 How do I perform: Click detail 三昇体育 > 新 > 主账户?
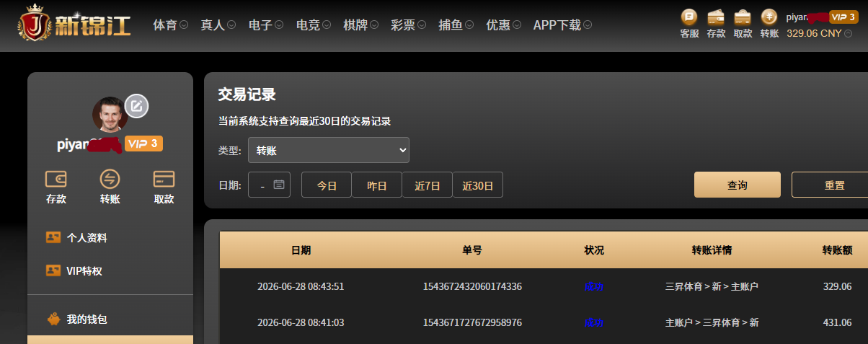(x=712, y=286)
